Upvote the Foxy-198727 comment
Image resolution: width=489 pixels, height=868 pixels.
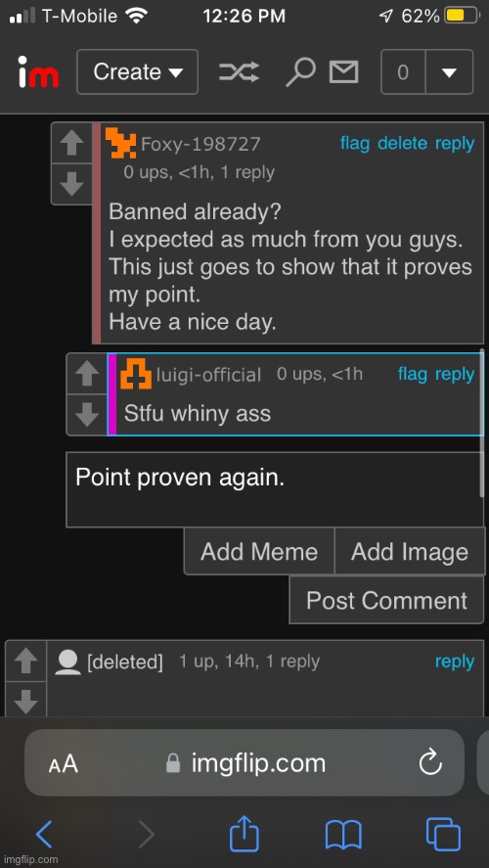point(71,144)
